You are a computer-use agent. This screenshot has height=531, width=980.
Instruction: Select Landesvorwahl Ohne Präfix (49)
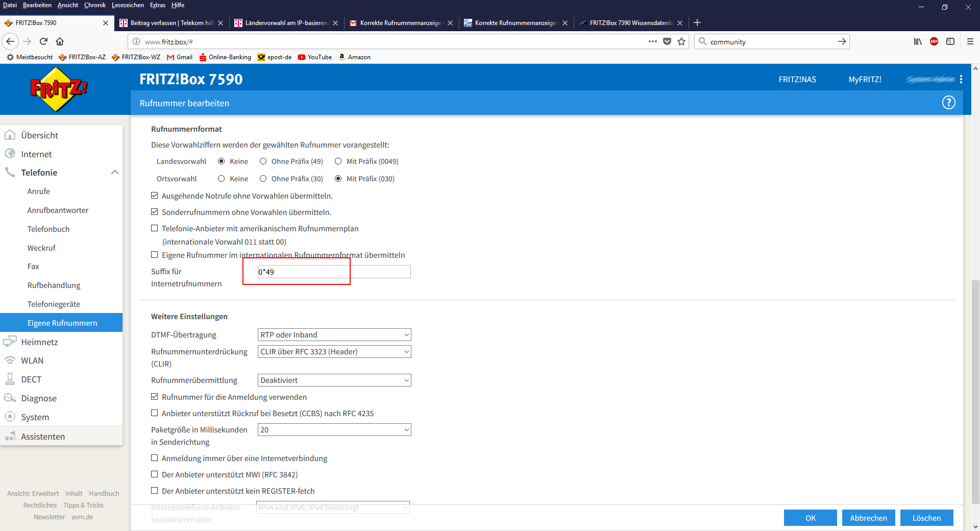point(263,161)
